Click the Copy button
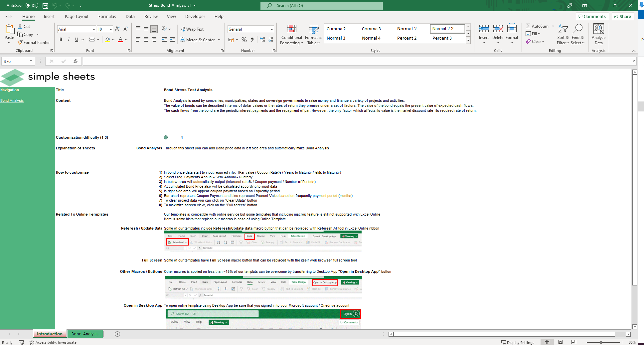The image size is (644, 345). [26, 35]
